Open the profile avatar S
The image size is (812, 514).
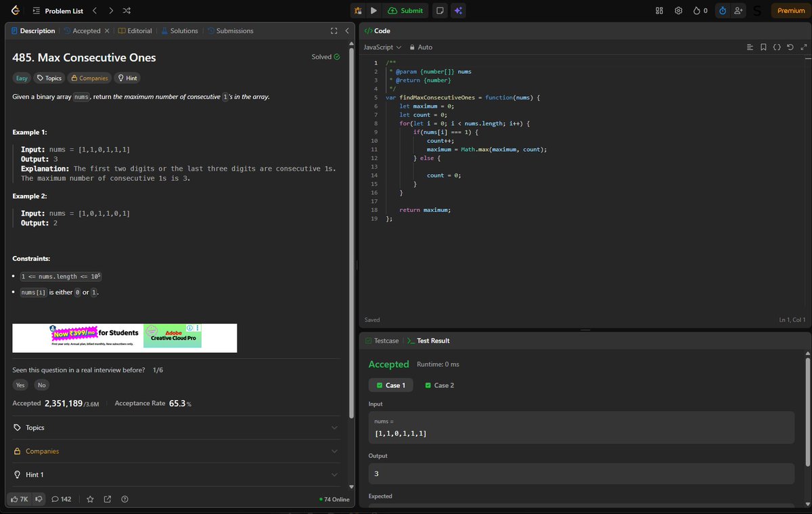[757, 11]
